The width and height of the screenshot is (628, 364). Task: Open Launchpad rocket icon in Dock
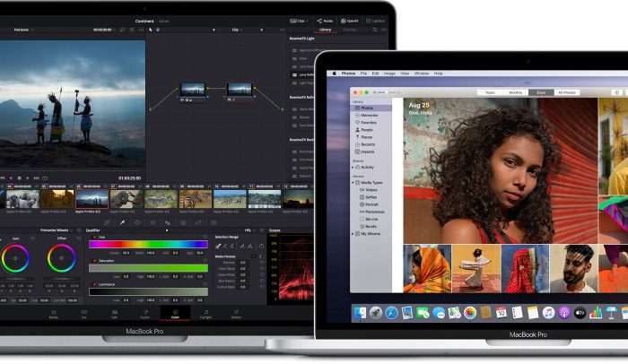pos(376,313)
